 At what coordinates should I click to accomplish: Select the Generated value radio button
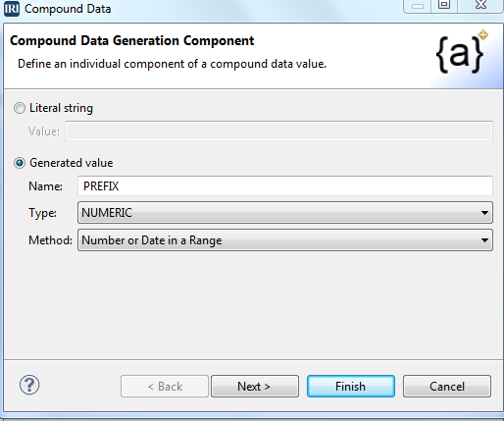pyautogui.click(x=20, y=163)
